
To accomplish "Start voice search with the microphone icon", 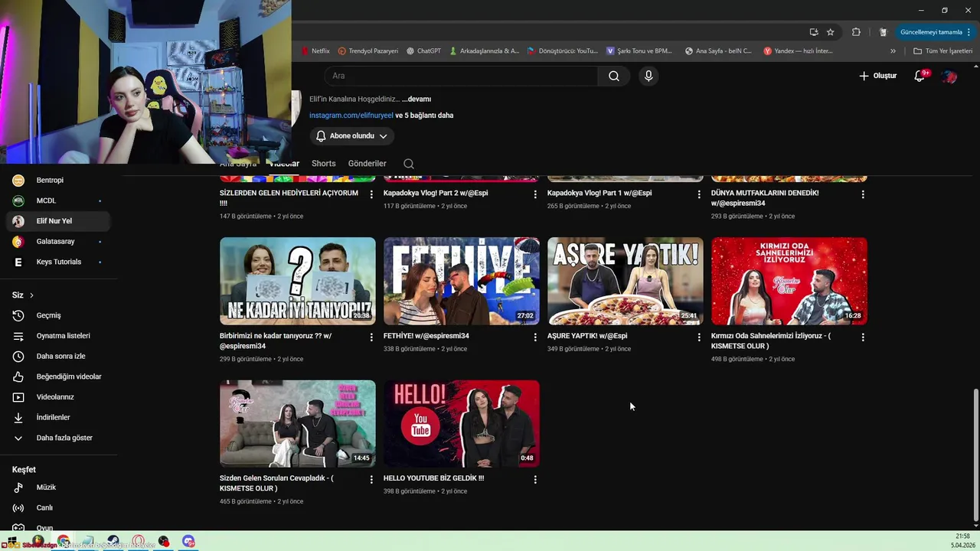I will coord(648,76).
